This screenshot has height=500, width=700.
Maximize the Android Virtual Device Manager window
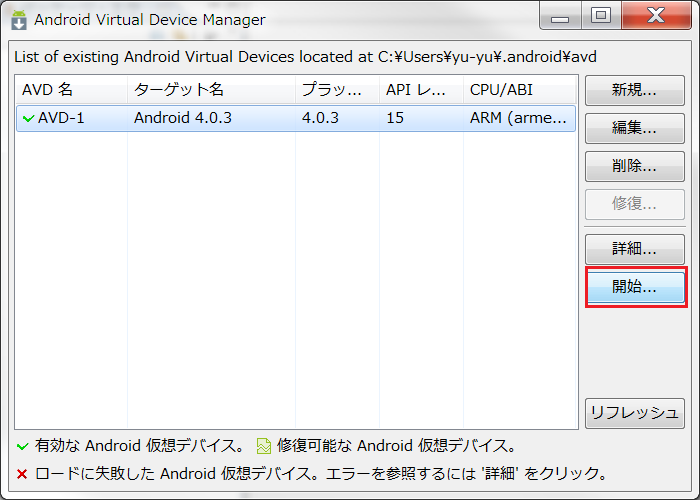601,16
